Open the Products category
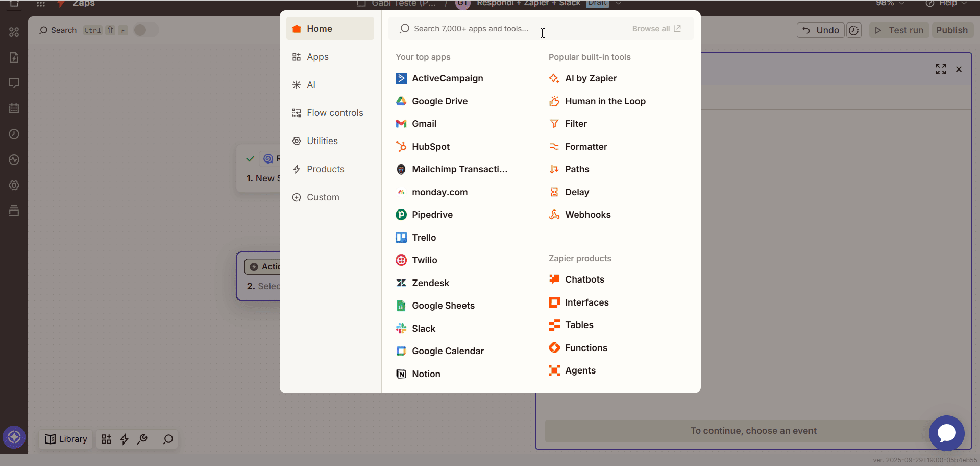Screen dimensions: 980x466 coord(330,169)
